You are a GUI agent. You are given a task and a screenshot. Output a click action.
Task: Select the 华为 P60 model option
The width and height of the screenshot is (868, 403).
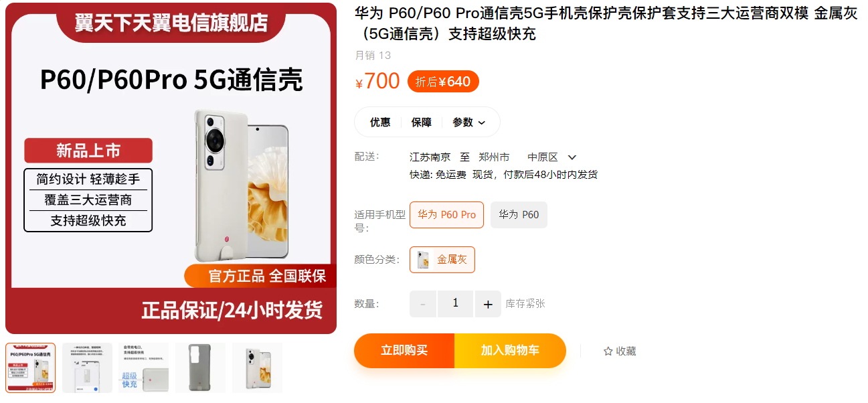519,215
